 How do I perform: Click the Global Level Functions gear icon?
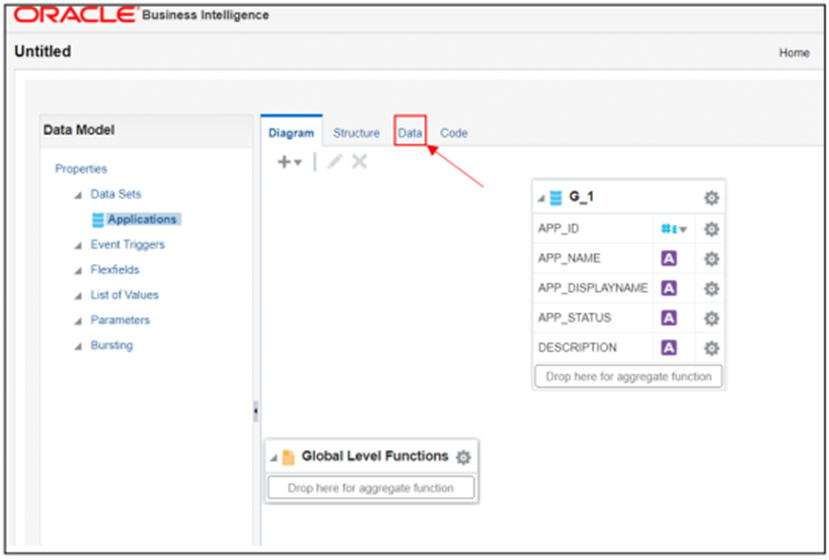click(463, 457)
